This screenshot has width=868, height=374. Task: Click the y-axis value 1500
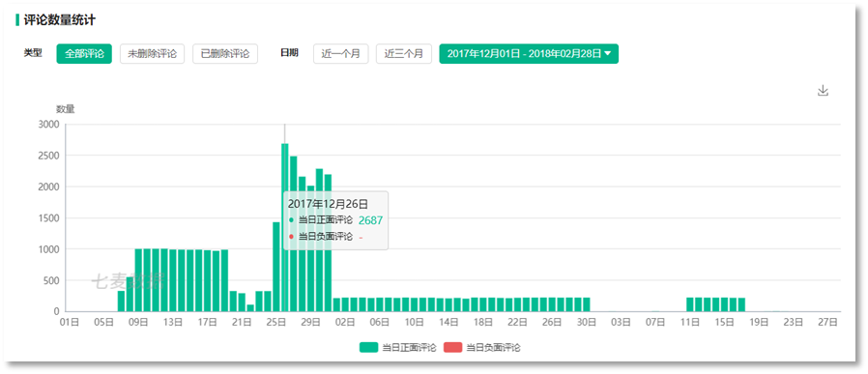click(48, 218)
